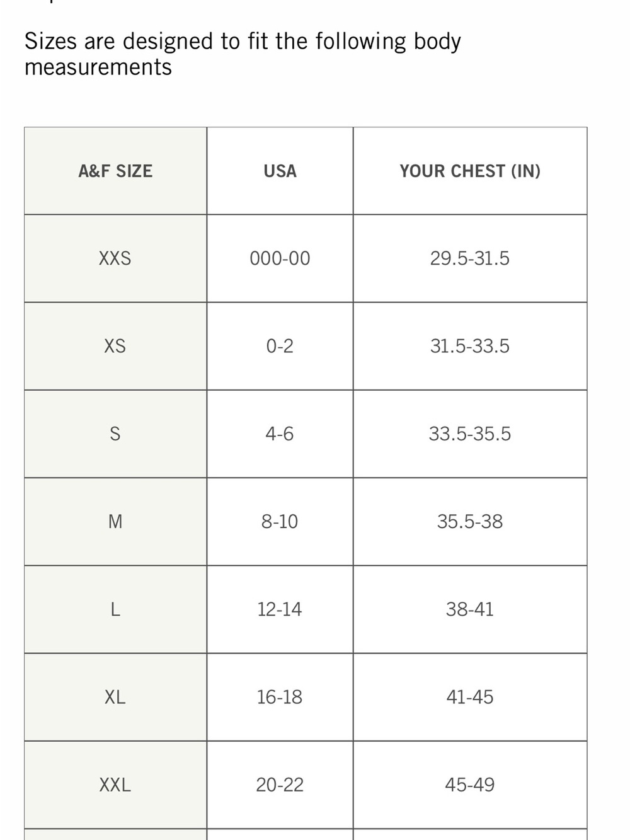
Task: Select the XS size cell
Action: click(115, 346)
